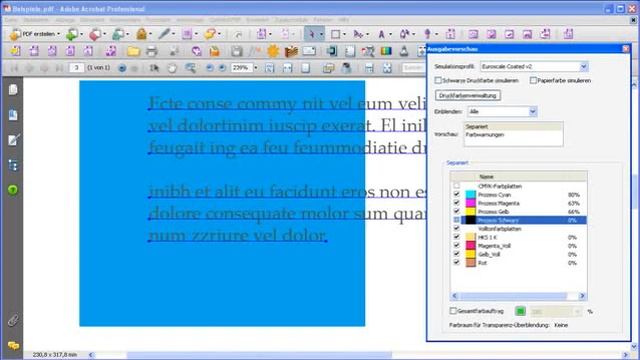The height and width of the screenshot is (360, 640).
Task: Expand the PDF erstellen dropdown arrow
Action: (58, 34)
